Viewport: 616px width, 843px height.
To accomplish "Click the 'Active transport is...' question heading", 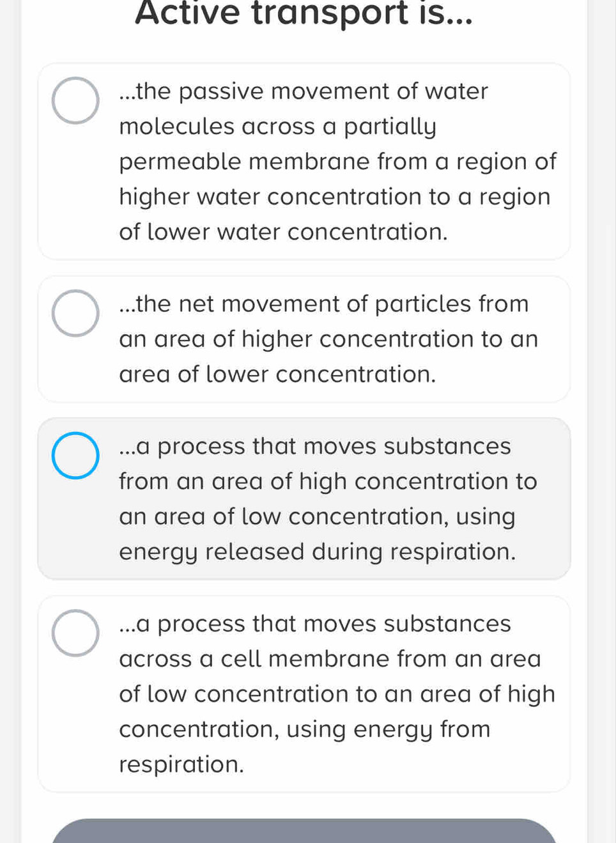I will (304, 13).
